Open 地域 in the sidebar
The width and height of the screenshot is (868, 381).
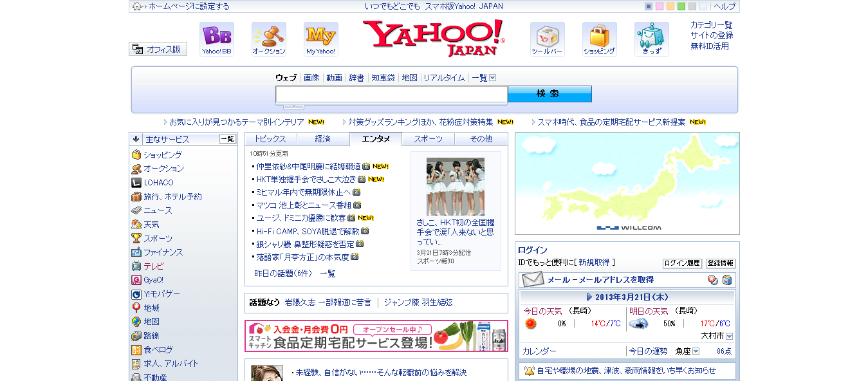(151, 308)
